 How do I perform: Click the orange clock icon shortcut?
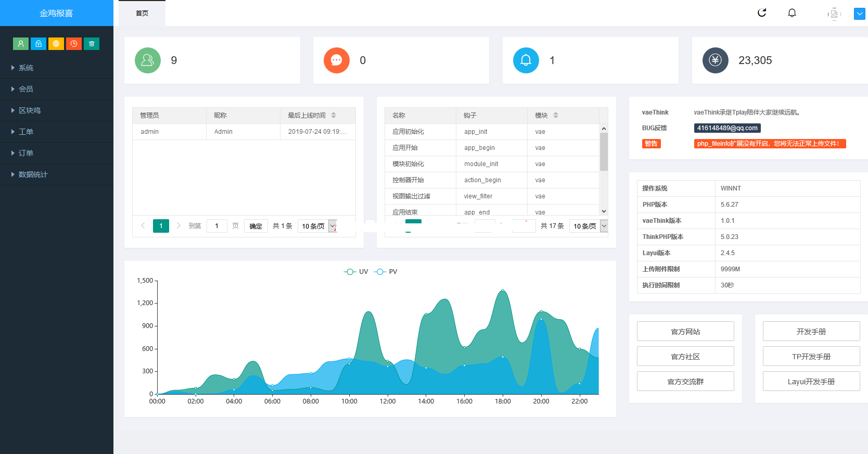(74, 44)
